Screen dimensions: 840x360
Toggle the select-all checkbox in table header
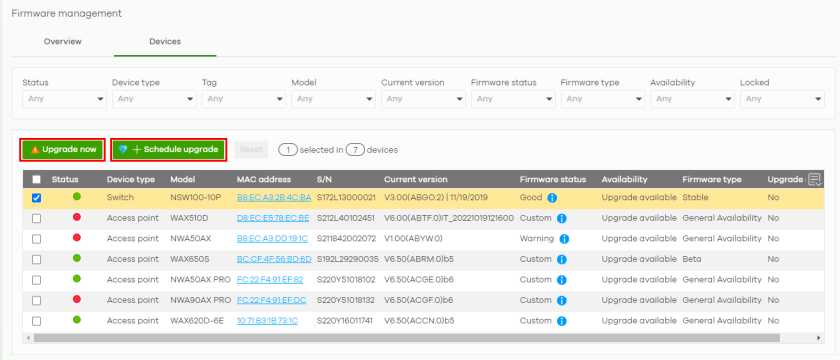pyautogui.click(x=36, y=179)
